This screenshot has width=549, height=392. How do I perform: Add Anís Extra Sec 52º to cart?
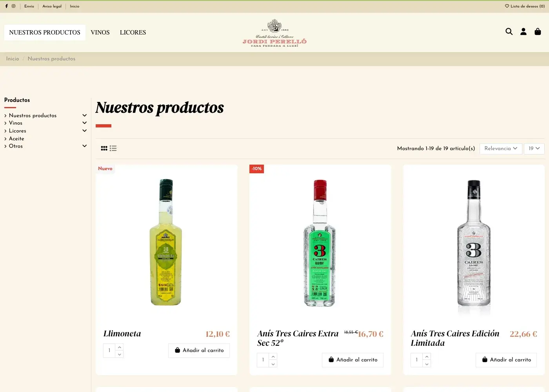(x=353, y=360)
